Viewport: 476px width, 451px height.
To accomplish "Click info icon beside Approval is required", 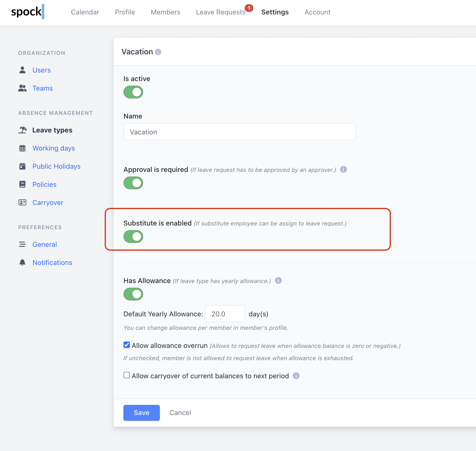I will pyautogui.click(x=343, y=169).
